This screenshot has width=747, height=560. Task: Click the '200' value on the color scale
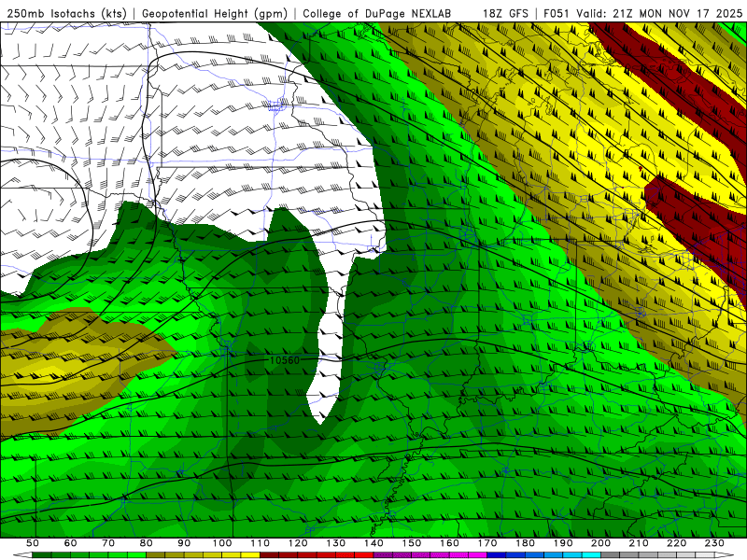coord(600,543)
